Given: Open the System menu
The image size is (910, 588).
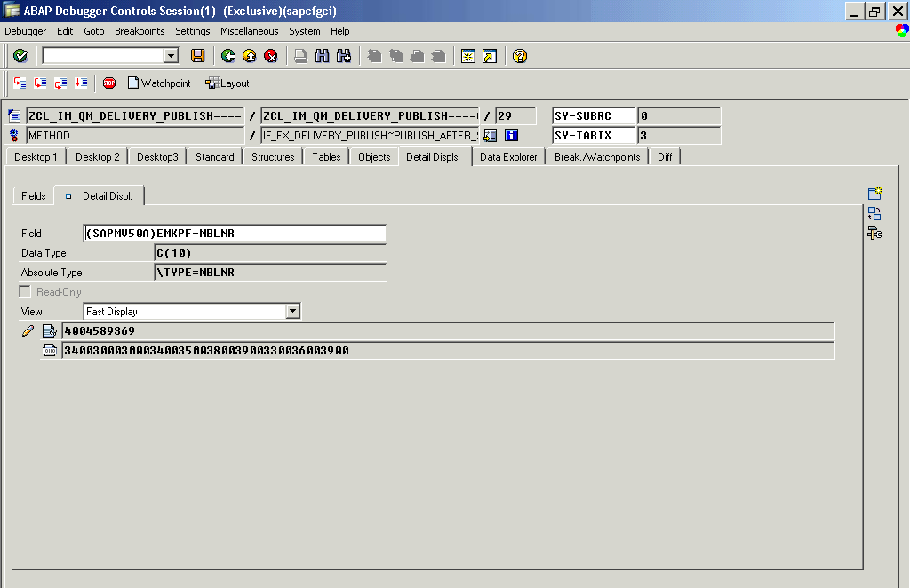Looking at the screenshot, I should [305, 31].
